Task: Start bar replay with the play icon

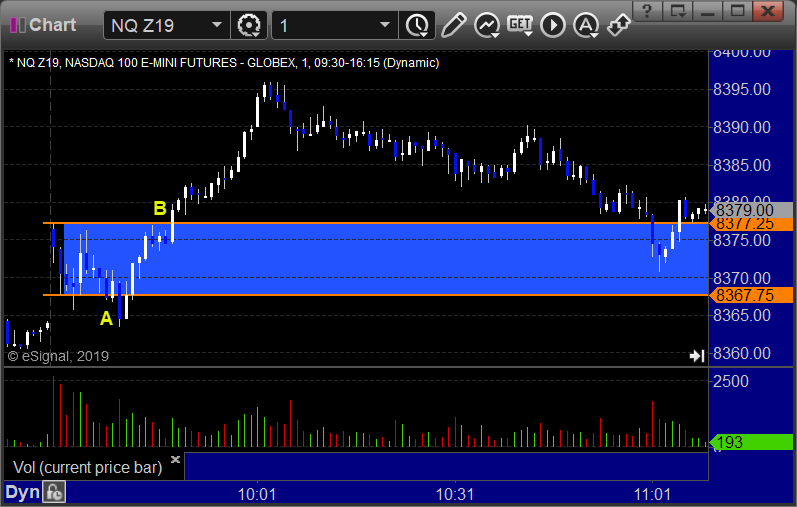Action: coord(553,25)
